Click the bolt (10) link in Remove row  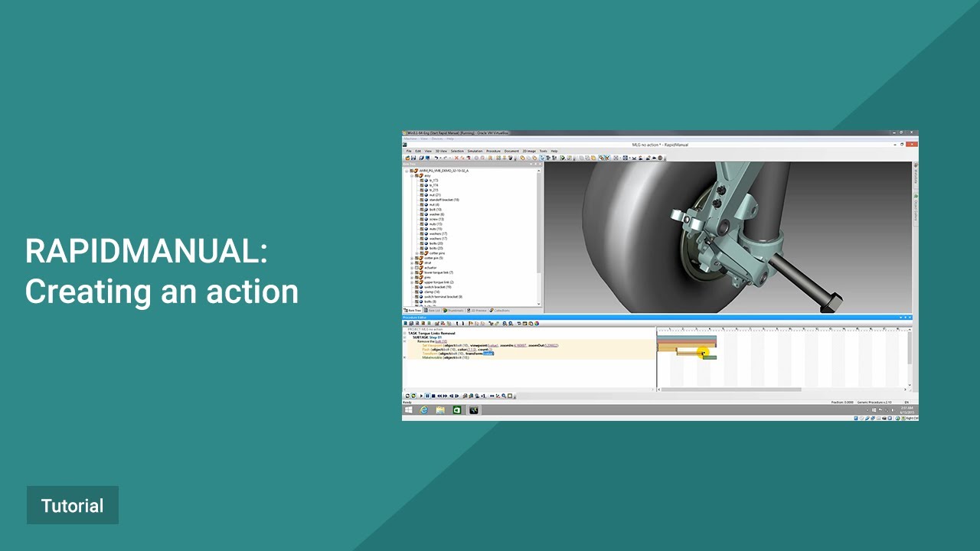click(x=442, y=341)
